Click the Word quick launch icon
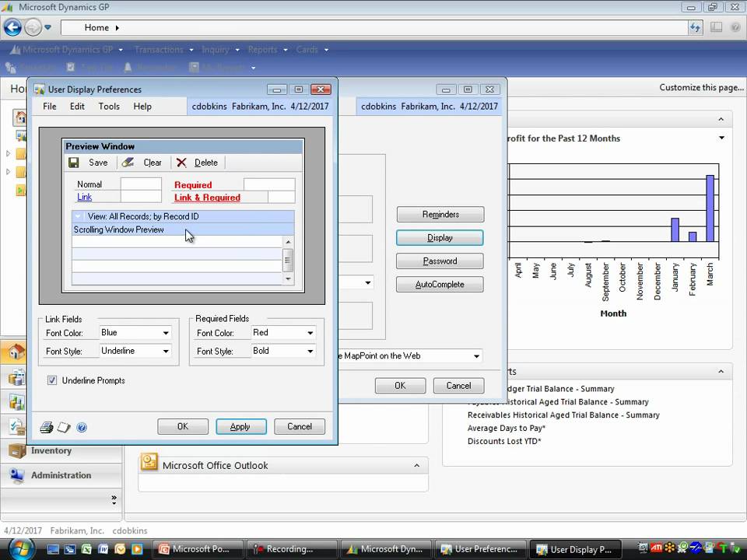The width and height of the screenshot is (747, 560). pyautogui.click(x=103, y=549)
